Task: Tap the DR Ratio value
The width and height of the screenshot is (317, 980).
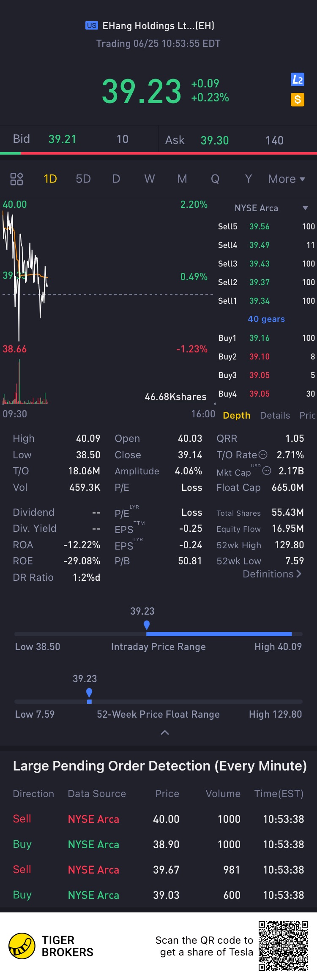Action: tap(87, 577)
